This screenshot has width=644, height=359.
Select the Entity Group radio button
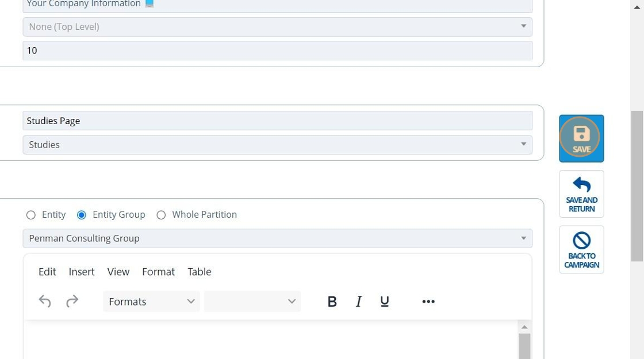[82, 215]
